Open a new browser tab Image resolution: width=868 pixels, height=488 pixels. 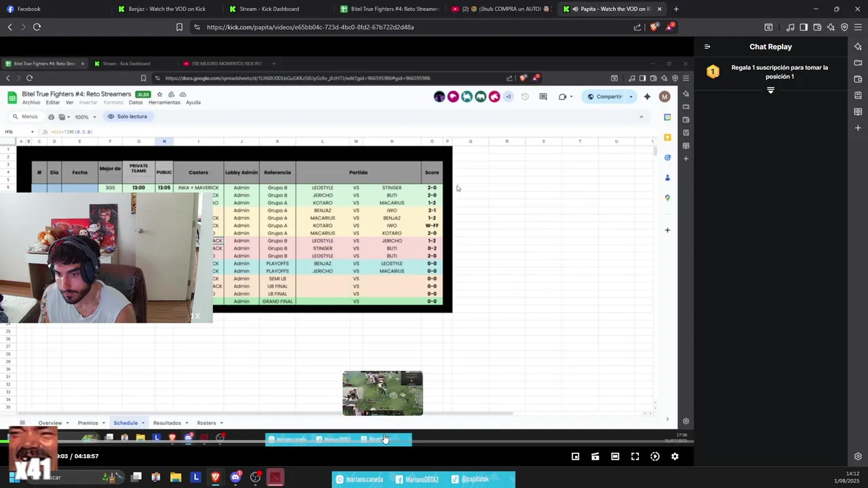(676, 9)
